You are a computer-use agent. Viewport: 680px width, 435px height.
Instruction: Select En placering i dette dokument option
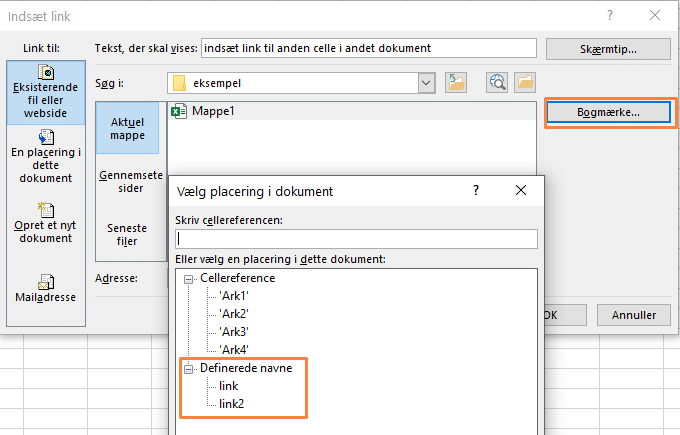point(45,155)
